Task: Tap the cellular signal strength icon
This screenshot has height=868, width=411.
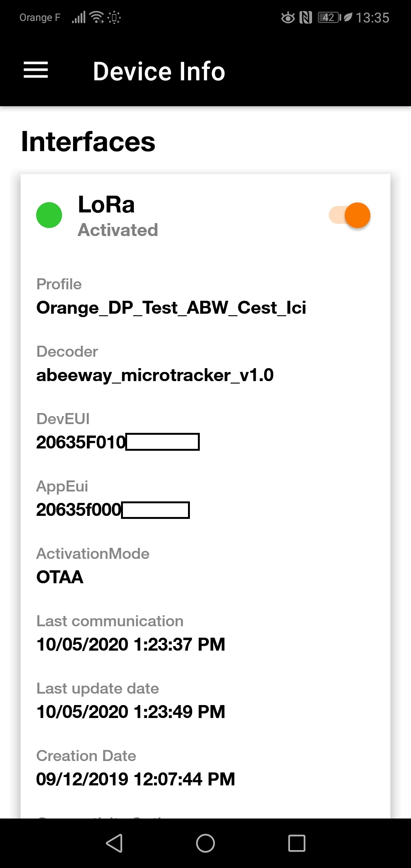Action: 78,17
